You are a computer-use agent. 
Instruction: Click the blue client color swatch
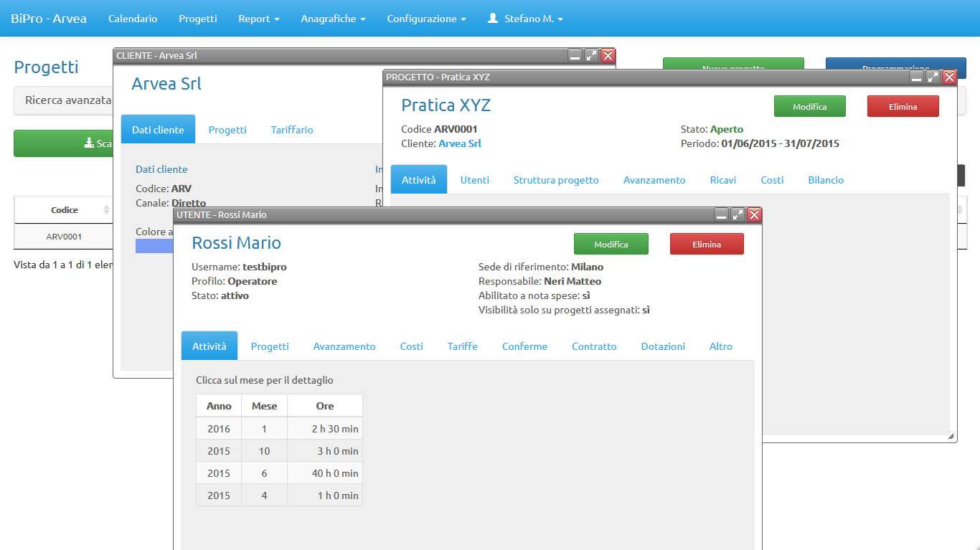point(154,246)
